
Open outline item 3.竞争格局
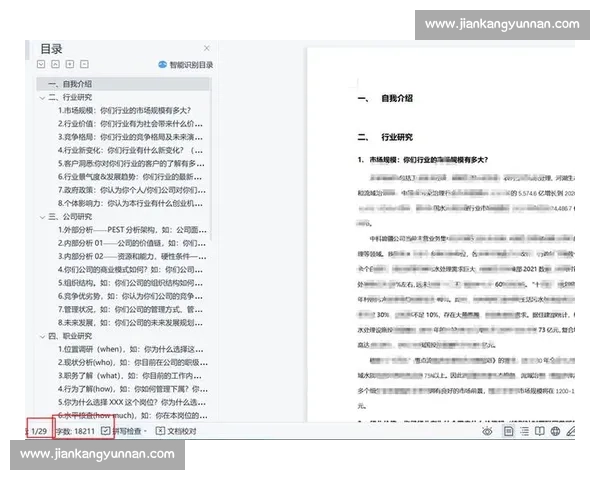(130, 137)
